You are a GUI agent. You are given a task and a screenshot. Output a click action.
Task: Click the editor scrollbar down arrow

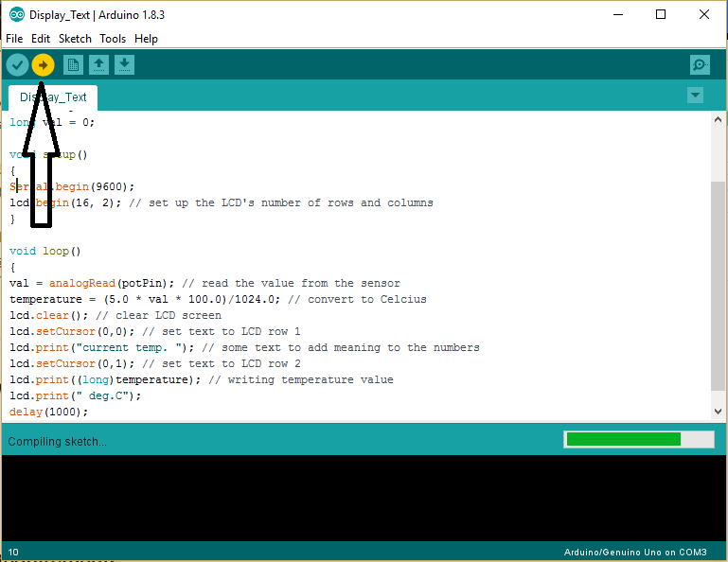[x=718, y=412]
